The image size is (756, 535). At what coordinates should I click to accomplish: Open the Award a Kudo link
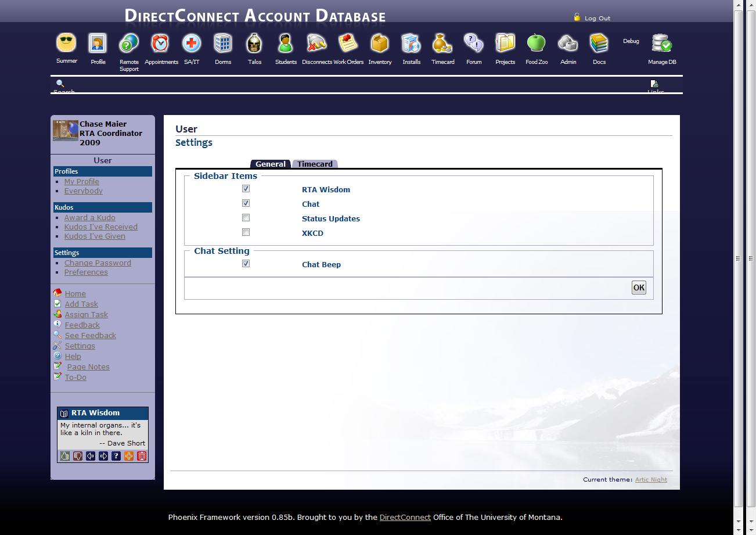pos(90,217)
